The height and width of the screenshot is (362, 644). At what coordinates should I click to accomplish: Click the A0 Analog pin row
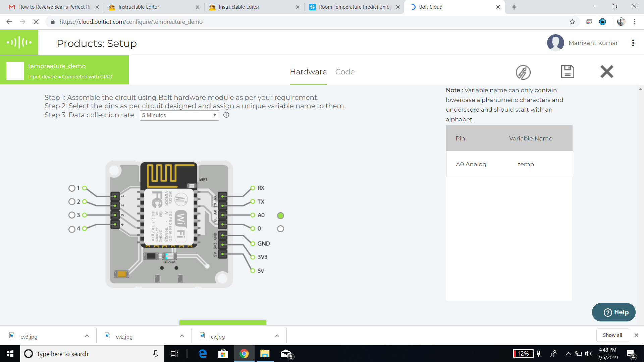click(x=509, y=164)
